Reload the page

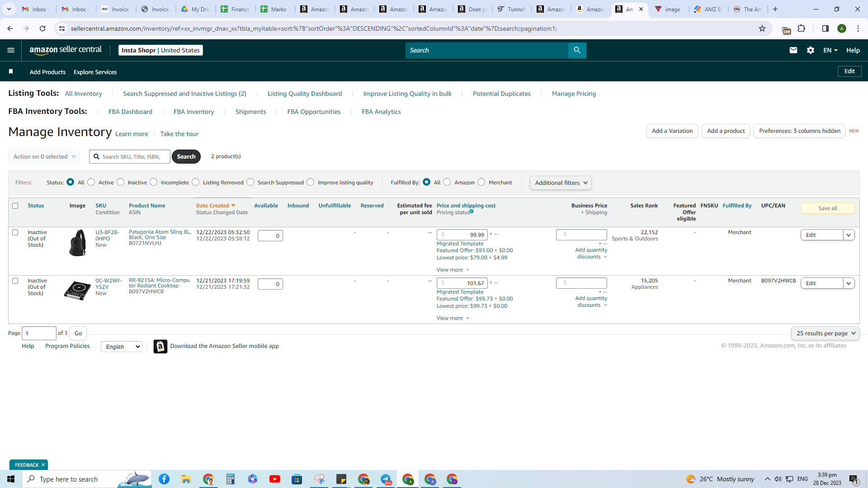[x=42, y=28]
